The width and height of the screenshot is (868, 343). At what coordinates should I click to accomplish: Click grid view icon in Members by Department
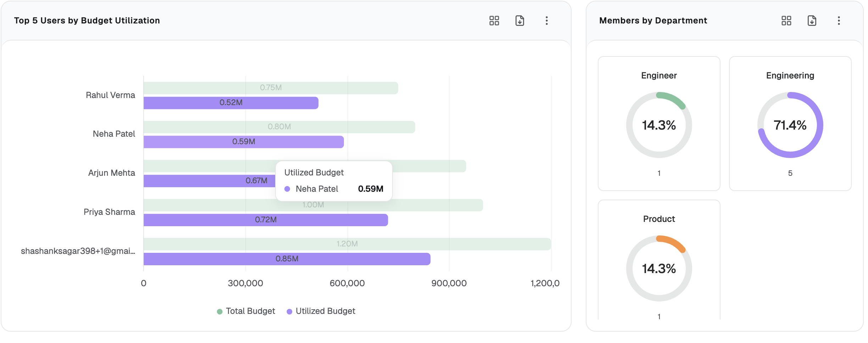[x=786, y=21]
